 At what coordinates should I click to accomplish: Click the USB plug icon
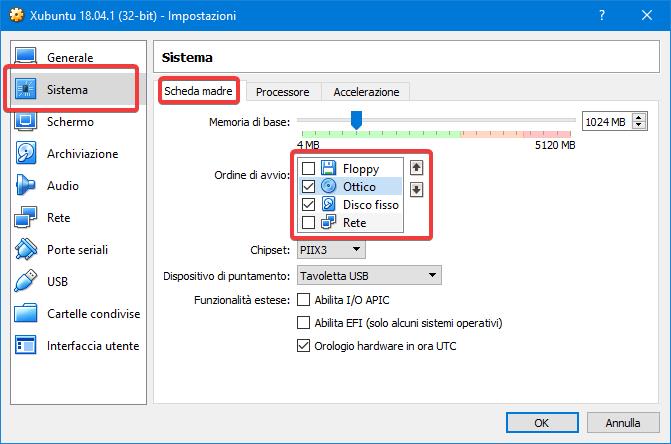coord(25,281)
